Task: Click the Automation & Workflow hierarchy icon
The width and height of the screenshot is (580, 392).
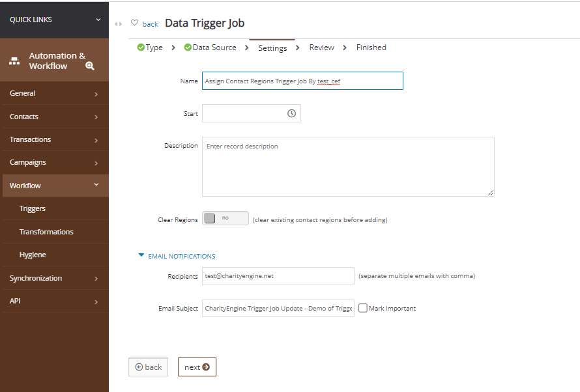Action: click(x=14, y=61)
